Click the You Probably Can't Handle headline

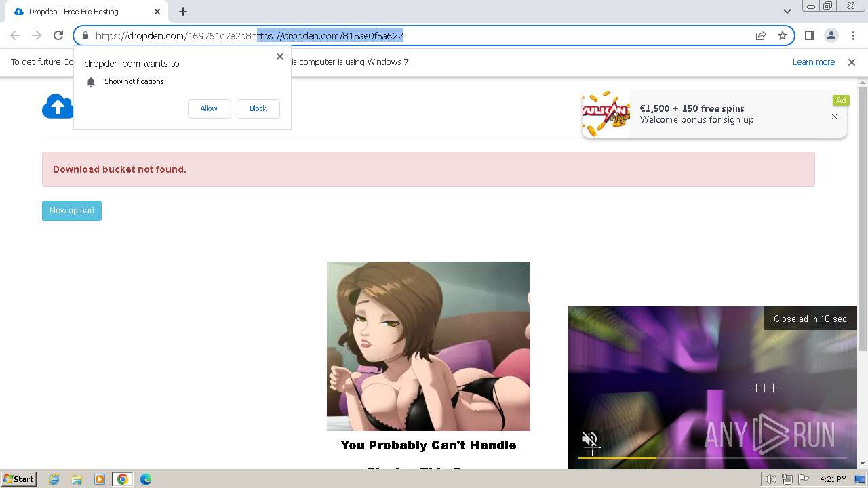(429, 445)
